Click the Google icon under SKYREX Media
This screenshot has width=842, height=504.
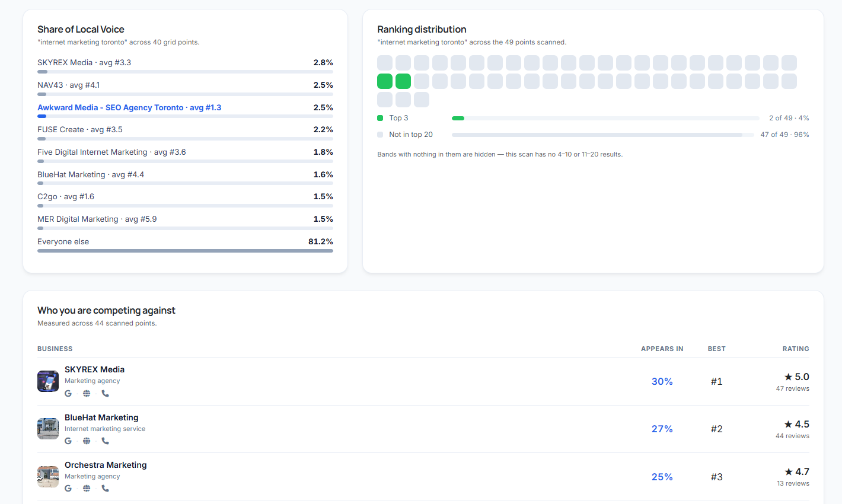68,393
